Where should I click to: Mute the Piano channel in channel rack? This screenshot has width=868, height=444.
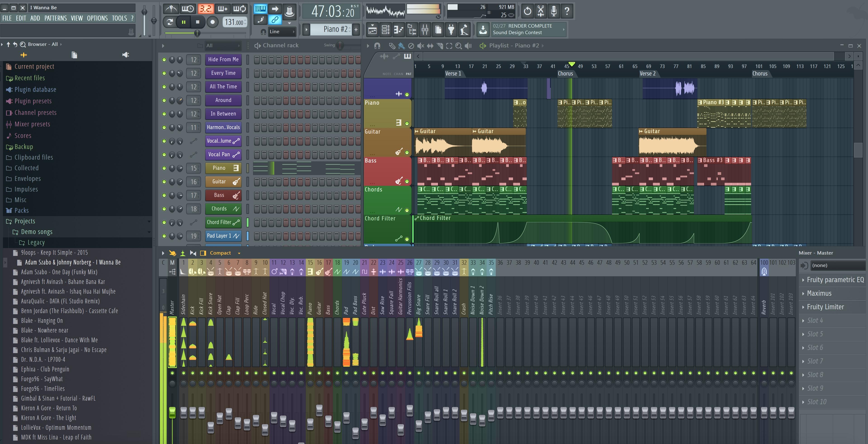[x=164, y=168]
